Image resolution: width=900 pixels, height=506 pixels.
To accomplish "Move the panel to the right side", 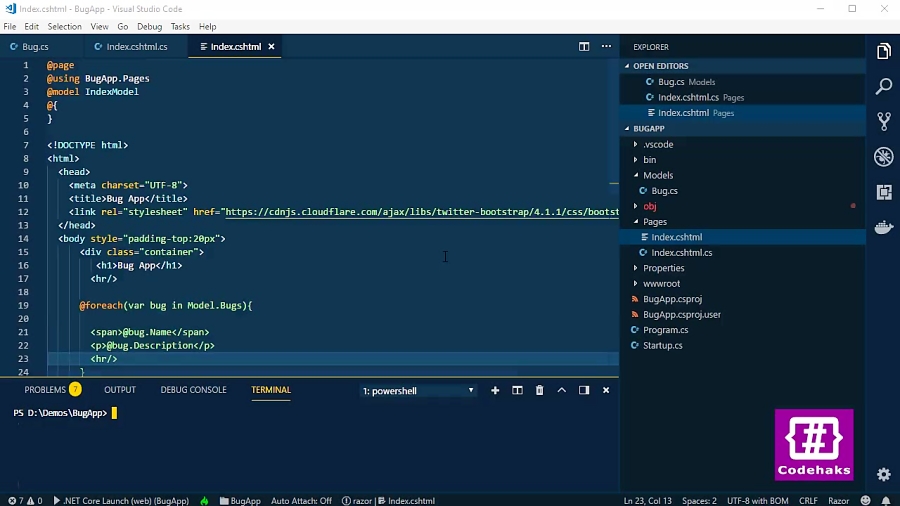I will (x=584, y=390).
